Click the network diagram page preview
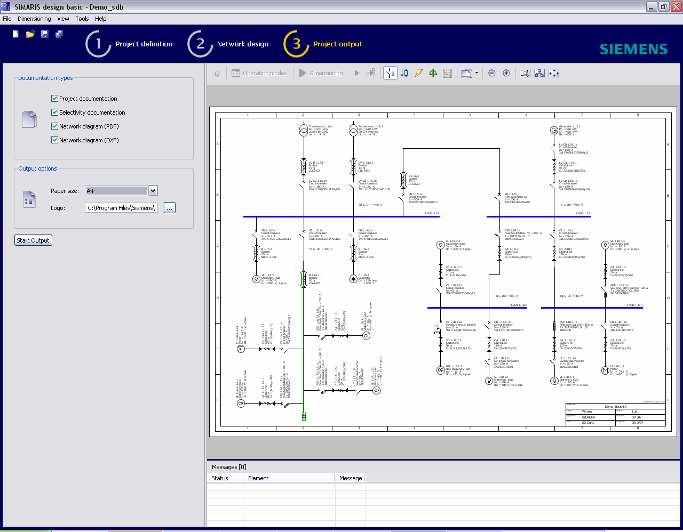This screenshot has height=532, width=683. pyautogui.click(x=443, y=271)
